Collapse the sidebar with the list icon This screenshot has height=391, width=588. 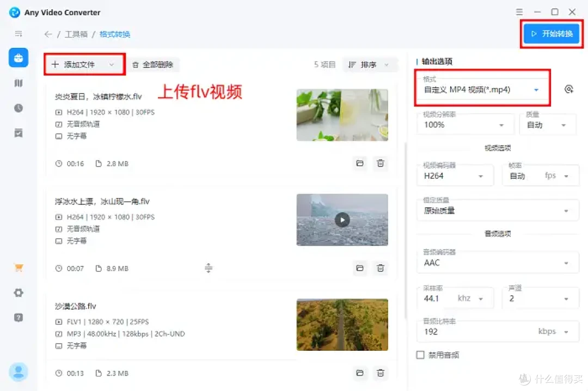19,34
